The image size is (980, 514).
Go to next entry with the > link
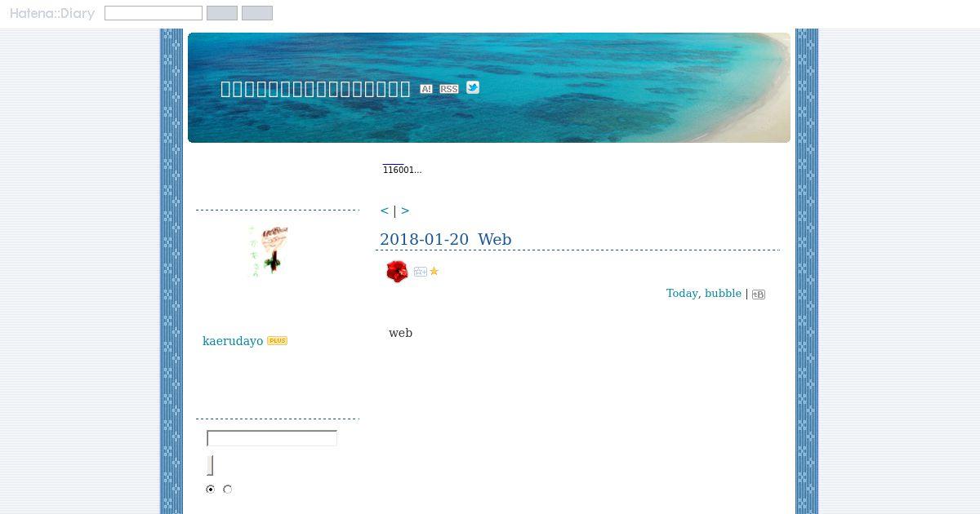pos(405,210)
